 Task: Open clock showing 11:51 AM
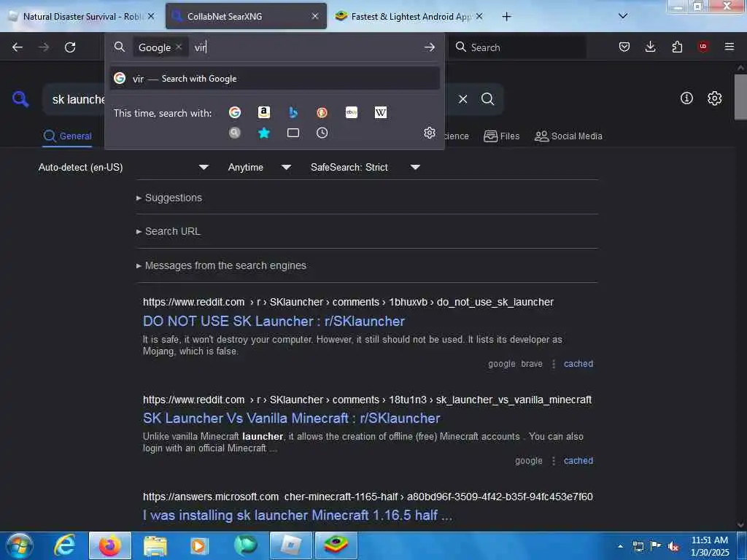click(x=710, y=546)
